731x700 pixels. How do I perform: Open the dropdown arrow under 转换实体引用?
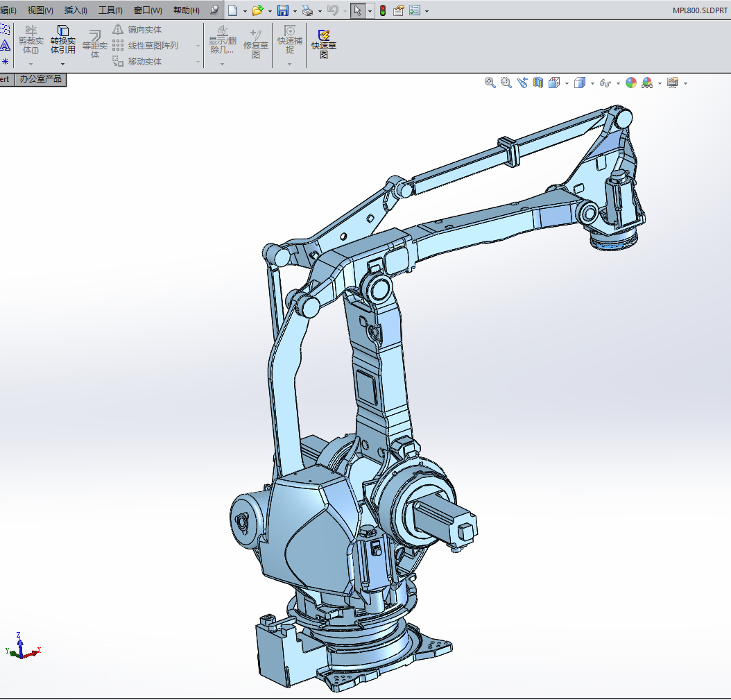(62, 64)
